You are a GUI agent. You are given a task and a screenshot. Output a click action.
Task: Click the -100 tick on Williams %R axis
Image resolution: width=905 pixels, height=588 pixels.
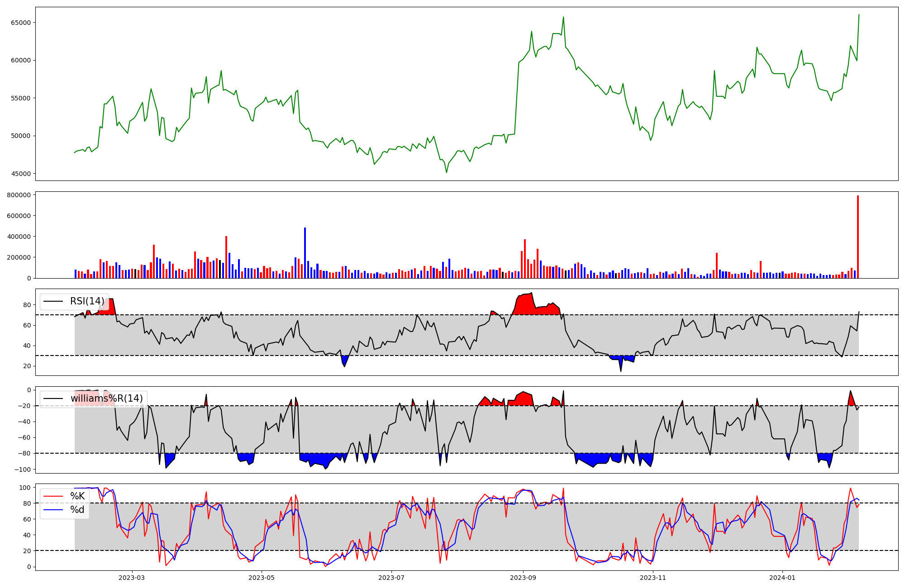coord(22,469)
